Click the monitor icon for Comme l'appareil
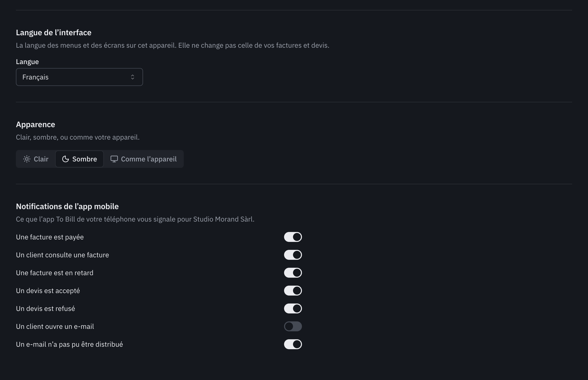 114,159
